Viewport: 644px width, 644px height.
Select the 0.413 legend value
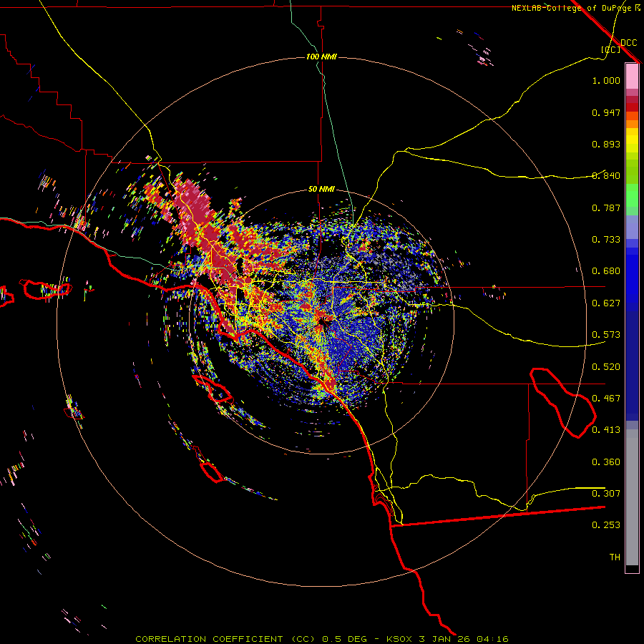point(606,430)
